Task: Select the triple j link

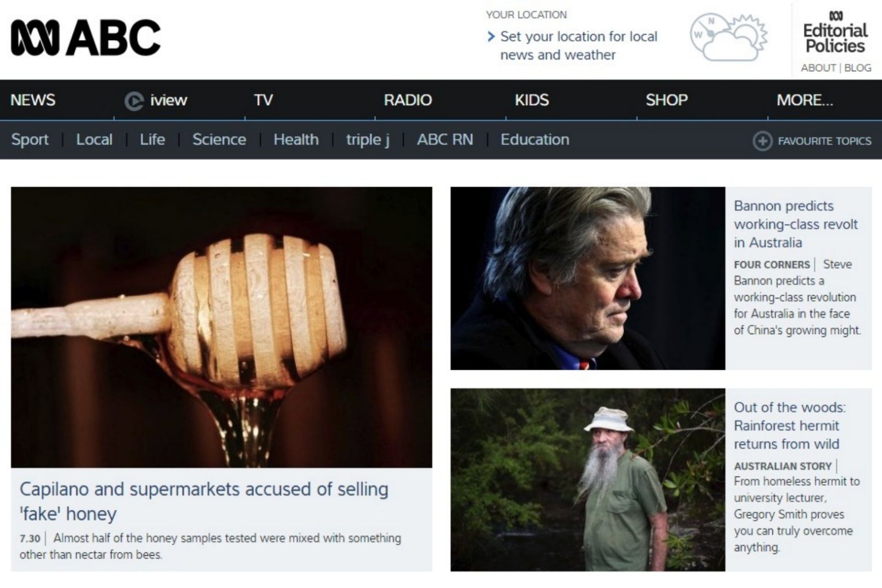Action: tap(367, 140)
